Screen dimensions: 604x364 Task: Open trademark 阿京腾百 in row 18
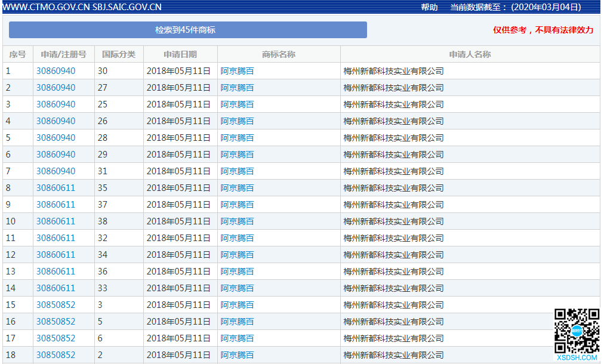pyautogui.click(x=238, y=355)
